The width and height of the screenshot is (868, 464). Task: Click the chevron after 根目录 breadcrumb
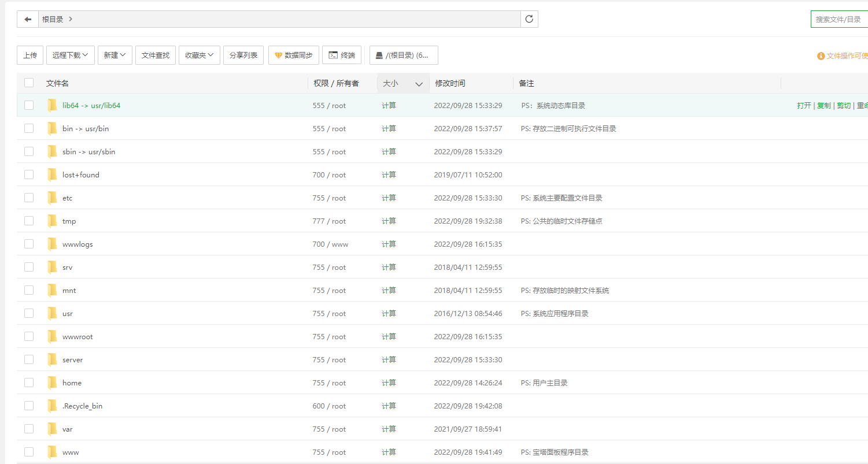pyautogui.click(x=71, y=19)
